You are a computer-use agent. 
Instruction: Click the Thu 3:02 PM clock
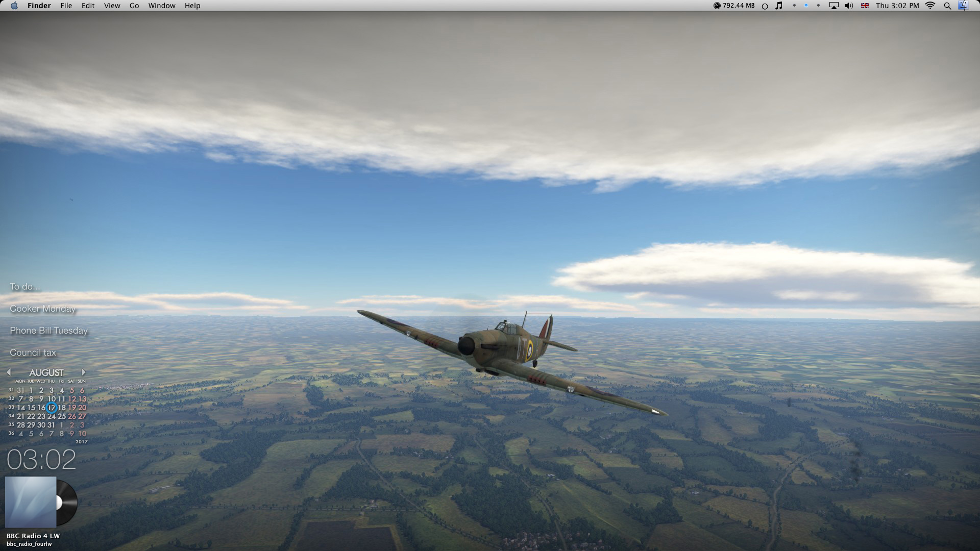(x=897, y=6)
